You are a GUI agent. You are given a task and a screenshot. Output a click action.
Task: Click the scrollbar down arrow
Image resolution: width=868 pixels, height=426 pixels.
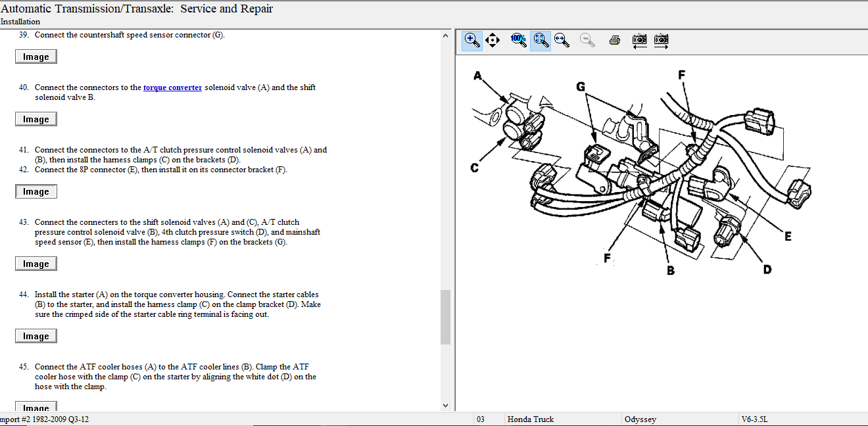(445, 406)
